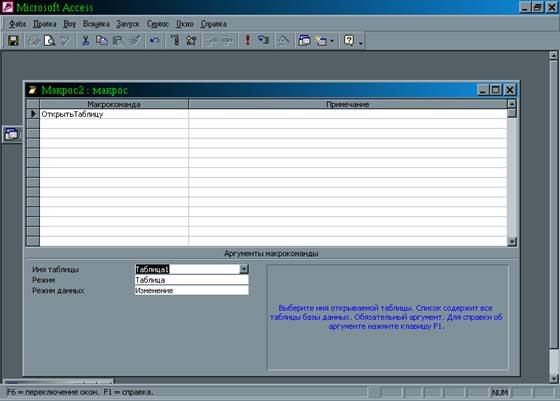The image size is (560, 401).
Task: Click the Undo arrow icon
Action: click(x=155, y=41)
